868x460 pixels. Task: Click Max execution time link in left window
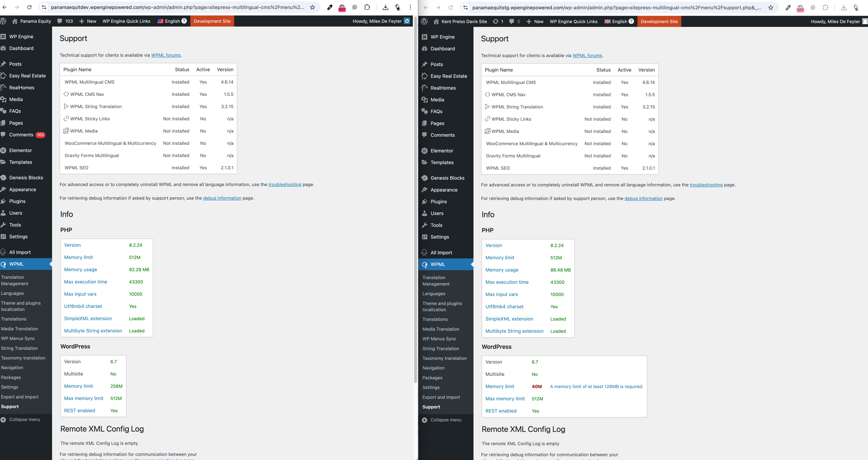click(86, 282)
